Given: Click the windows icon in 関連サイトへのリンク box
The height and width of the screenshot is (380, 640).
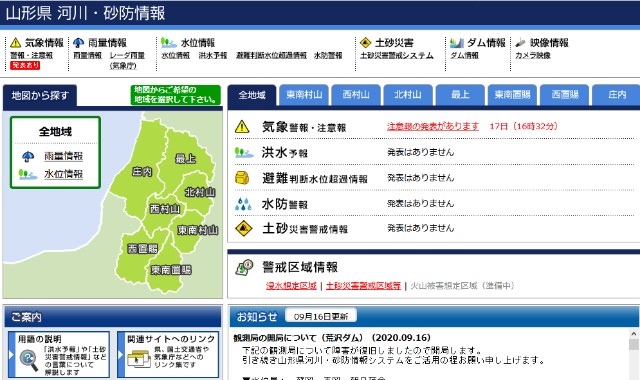Looking at the screenshot, I should tap(139, 359).
